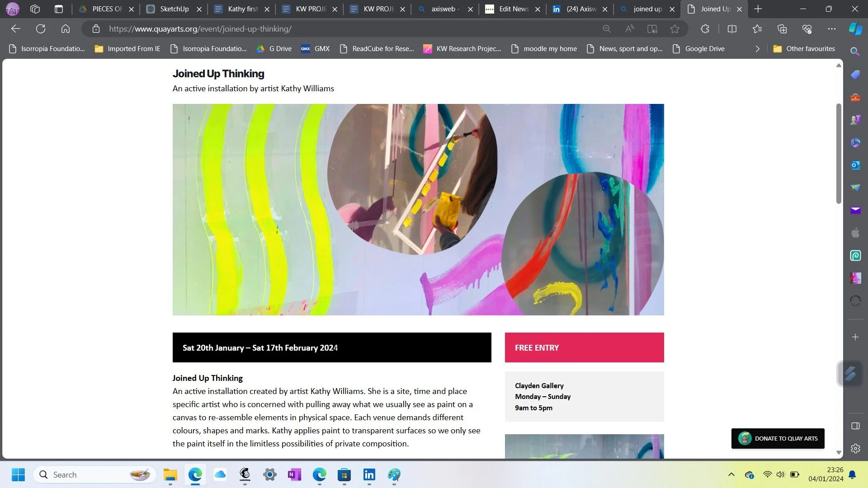Image resolution: width=868 pixels, height=488 pixels.
Task: Click the page vertical scrollbar thumb
Action: pyautogui.click(x=838, y=154)
